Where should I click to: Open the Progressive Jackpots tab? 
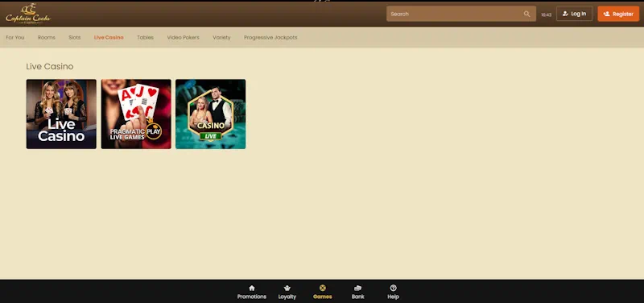270,37
